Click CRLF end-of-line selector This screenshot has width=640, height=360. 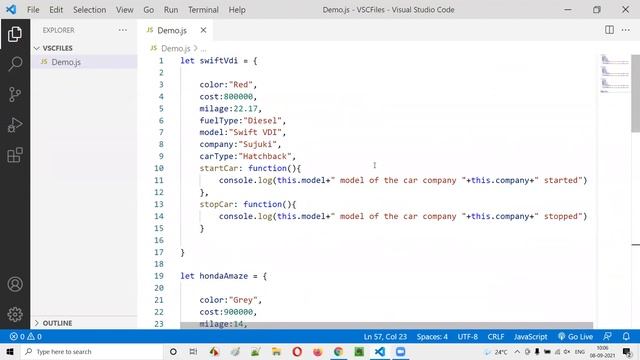[496, 337]
